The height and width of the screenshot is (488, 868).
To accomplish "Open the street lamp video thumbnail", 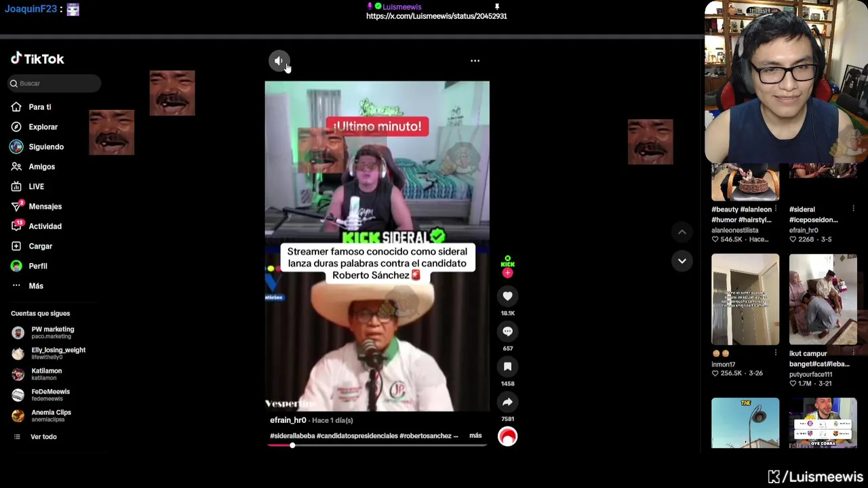I will (745, 423).
